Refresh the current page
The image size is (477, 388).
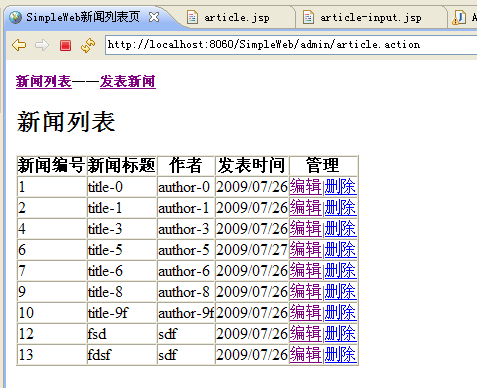(88, 45)
